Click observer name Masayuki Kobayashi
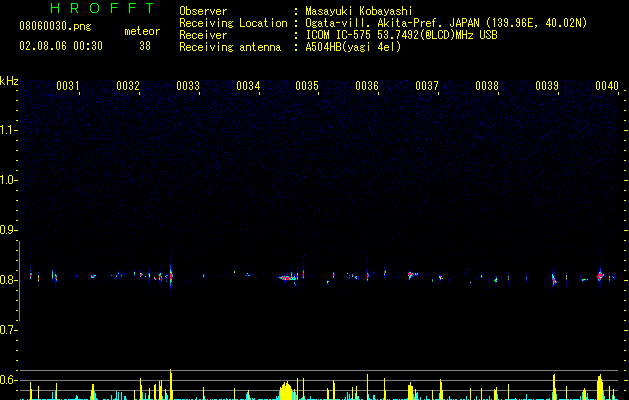This screenshot has height=400, width=629. pos(359,11)
